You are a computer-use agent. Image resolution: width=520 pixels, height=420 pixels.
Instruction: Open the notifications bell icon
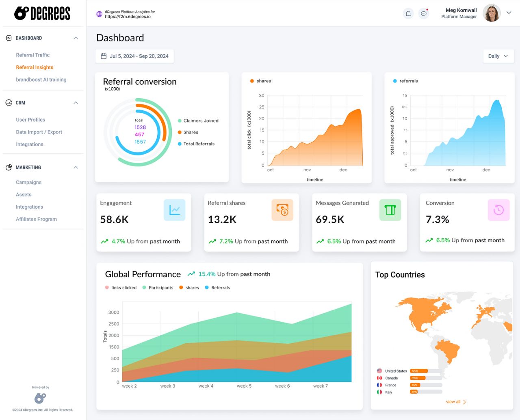(408, 14)
